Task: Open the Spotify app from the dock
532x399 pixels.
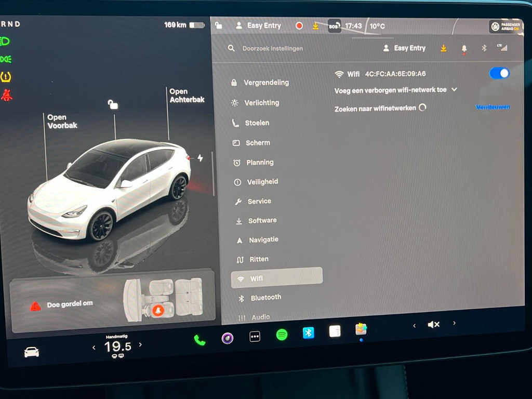Action: point(281,336)
